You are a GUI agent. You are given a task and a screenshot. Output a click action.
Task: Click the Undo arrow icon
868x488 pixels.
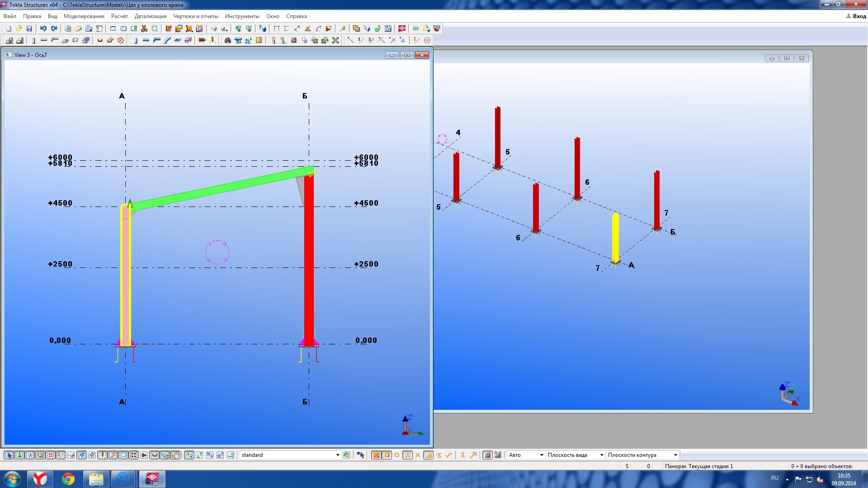(x=43, y=28)
